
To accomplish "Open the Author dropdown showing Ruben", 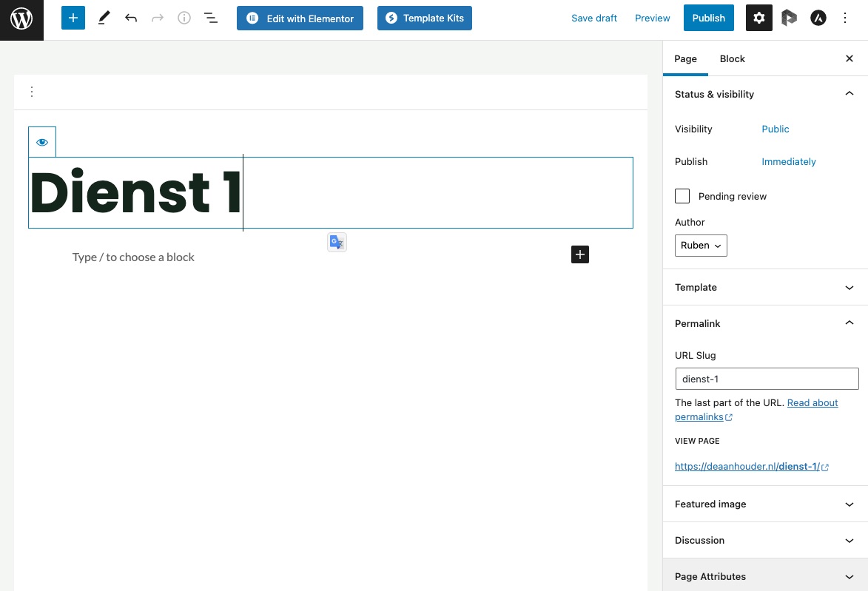I will (701, 245).
